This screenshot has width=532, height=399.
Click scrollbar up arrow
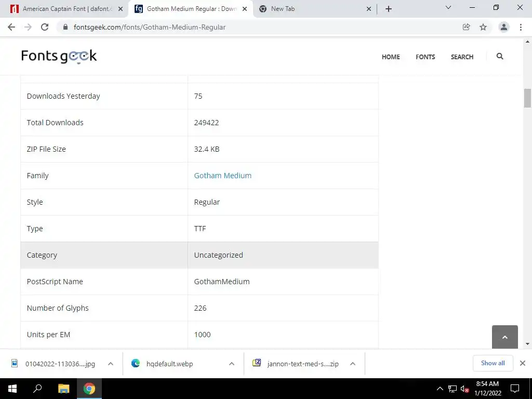[x=528, y=42]
